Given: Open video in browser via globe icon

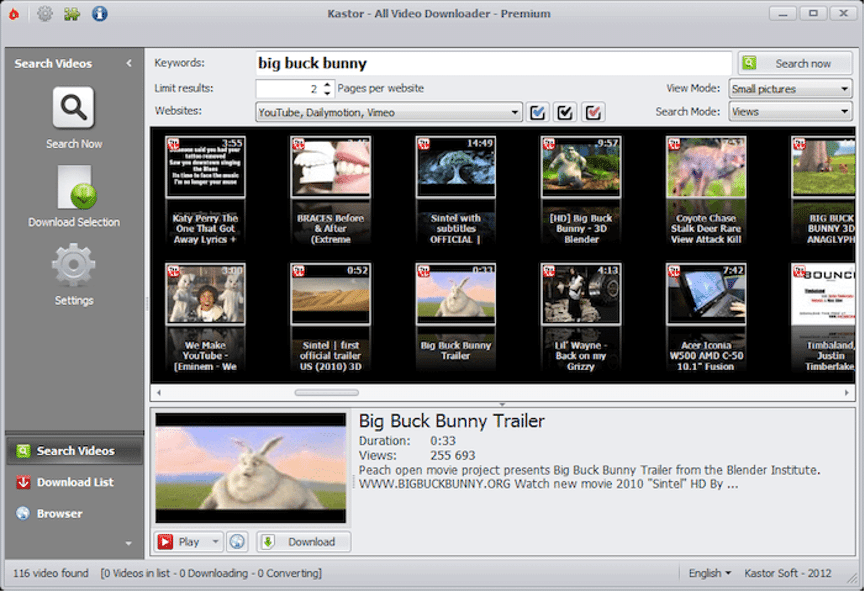Looking at the screenshot, I should point(237,542).
